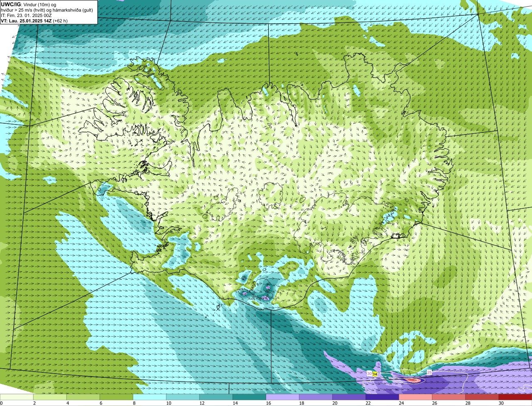
Task: Click valid time 'VT: Lau. 25.01.2025 14Z (+62 h)'
Action: pos(34,21)
